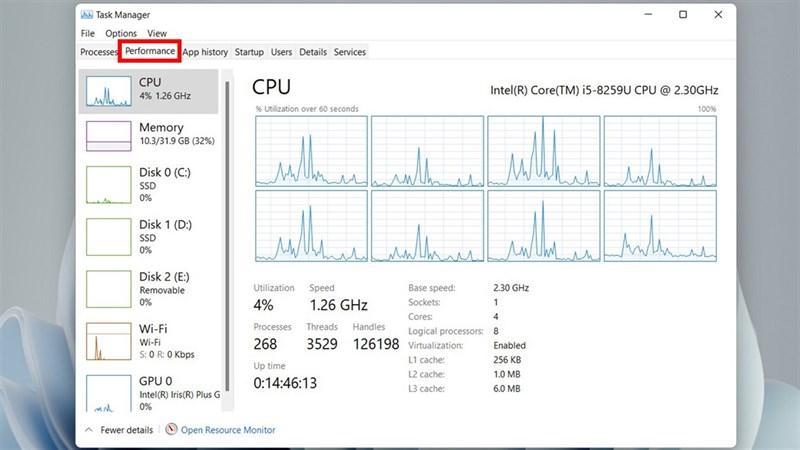The height and width of the screenshot is (450, 800).
Task: Open the Options menu
Action: pos(121,33)
